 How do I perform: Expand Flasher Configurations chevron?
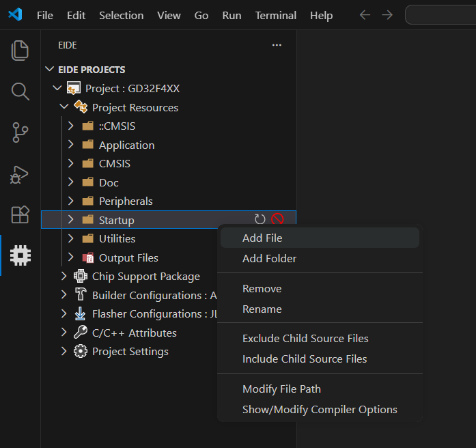click(x=64, y=313)
